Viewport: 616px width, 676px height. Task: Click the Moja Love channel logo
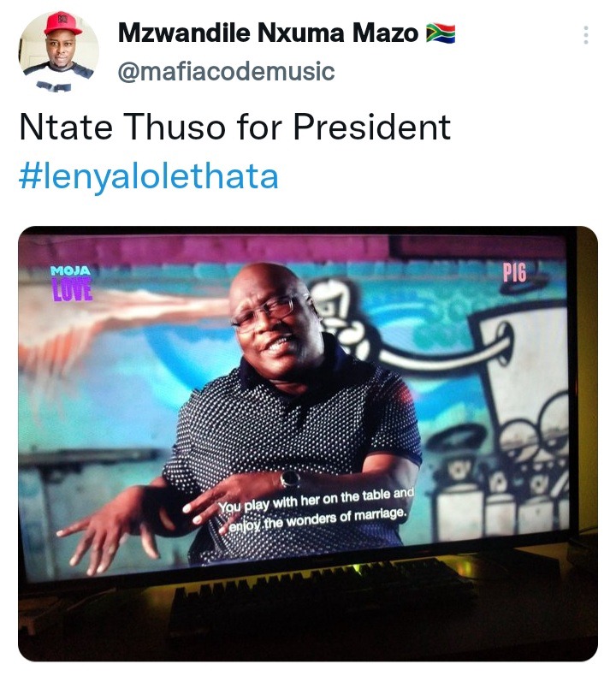71,283
